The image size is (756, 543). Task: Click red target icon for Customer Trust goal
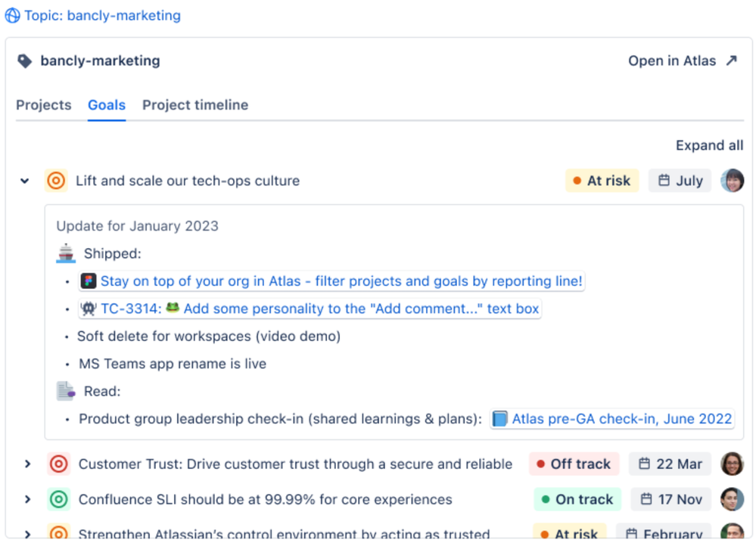[x=59, y=464]
